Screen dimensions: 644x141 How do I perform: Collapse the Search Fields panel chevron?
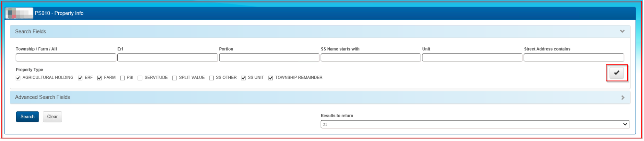(622, 31)
